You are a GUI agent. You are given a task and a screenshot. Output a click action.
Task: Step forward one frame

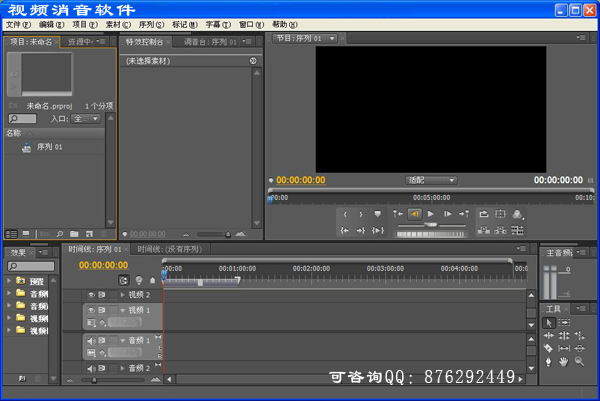tap(447, 214)
